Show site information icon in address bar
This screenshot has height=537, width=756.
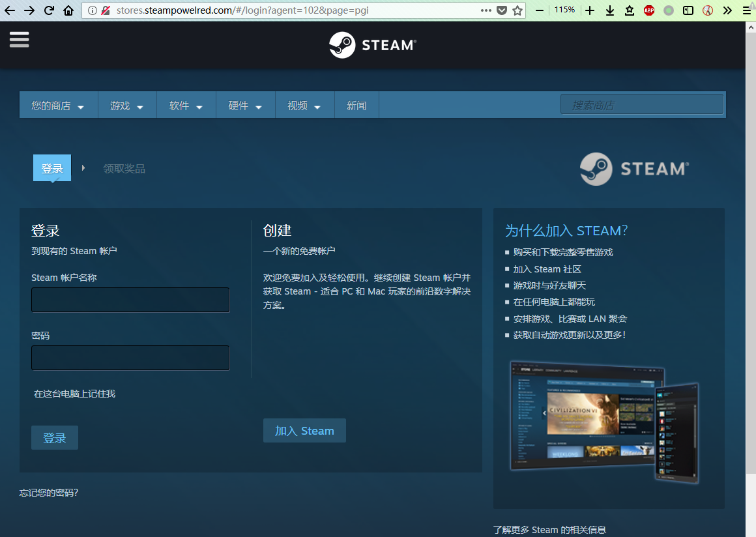coord(92,10)
